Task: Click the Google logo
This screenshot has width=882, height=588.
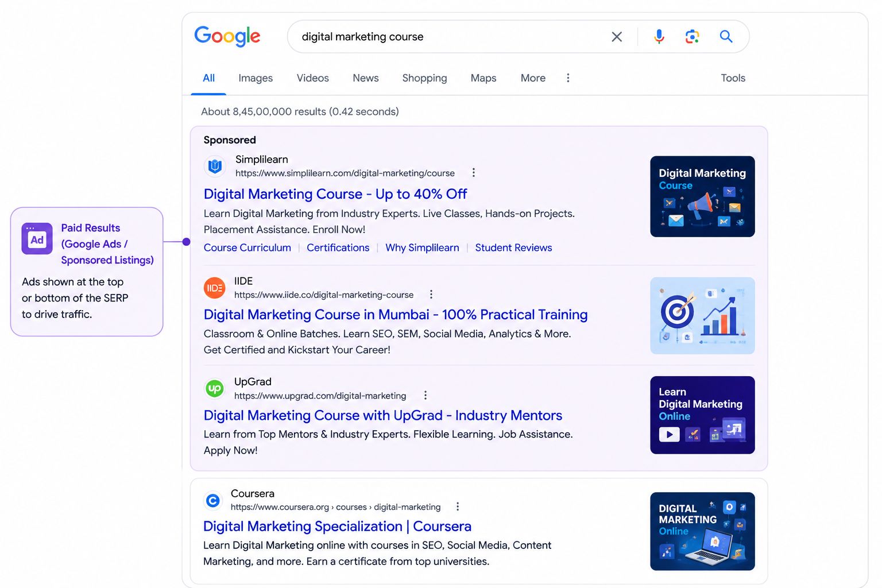Action: click(227, 36)
